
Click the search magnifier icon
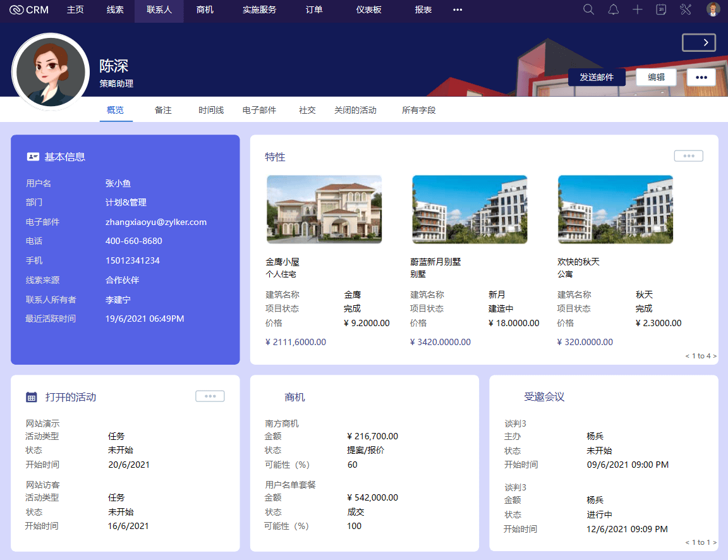588,9
